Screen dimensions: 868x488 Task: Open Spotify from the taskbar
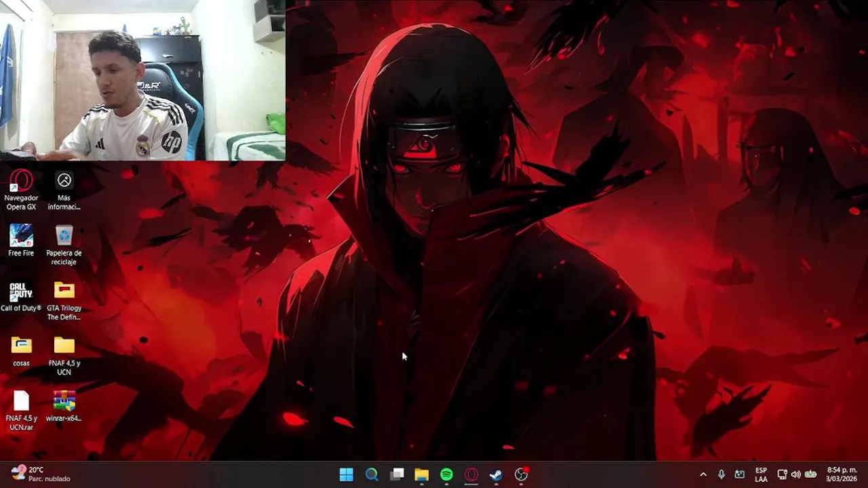446,474
